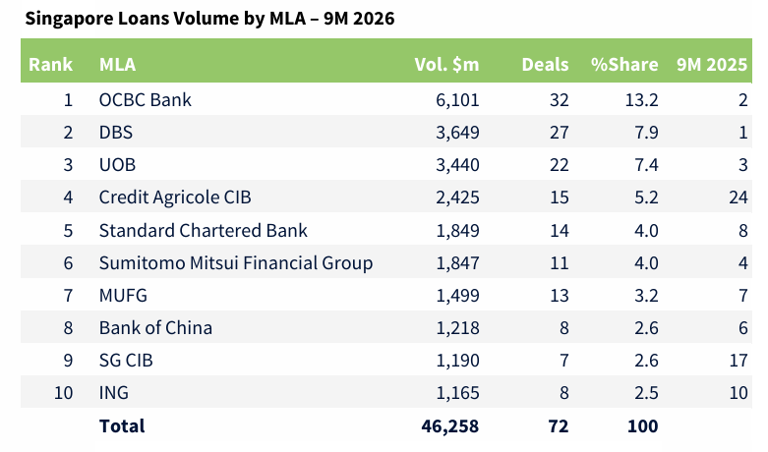Click OCBC Bank volume '6,101'
Viewport: 768px width, 452px height.
coord(457,100)
